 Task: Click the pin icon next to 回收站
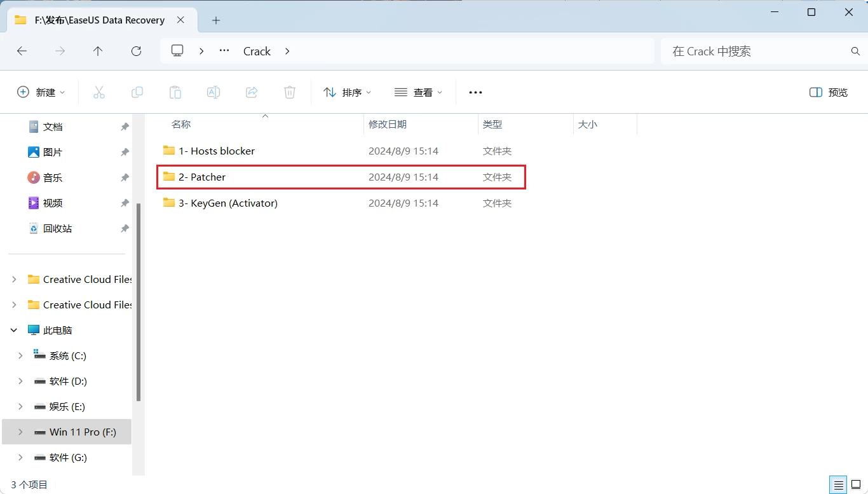pos(125,229)
